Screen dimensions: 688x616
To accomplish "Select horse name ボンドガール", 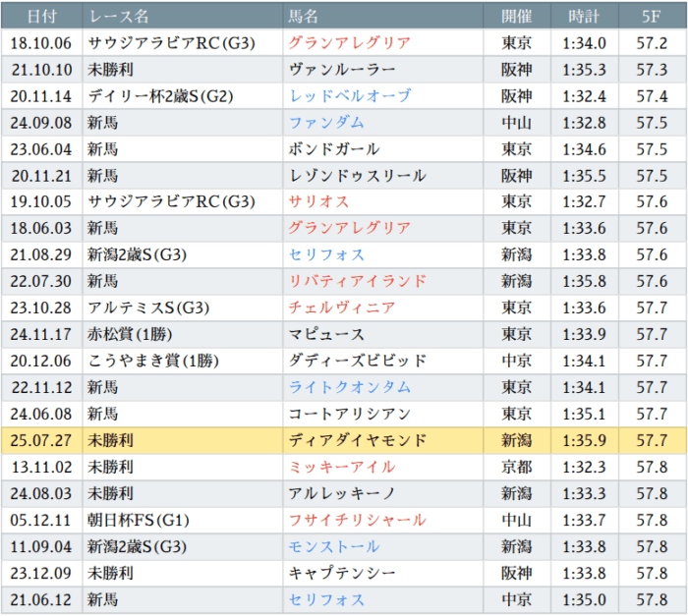I will [x=334, y=149].
